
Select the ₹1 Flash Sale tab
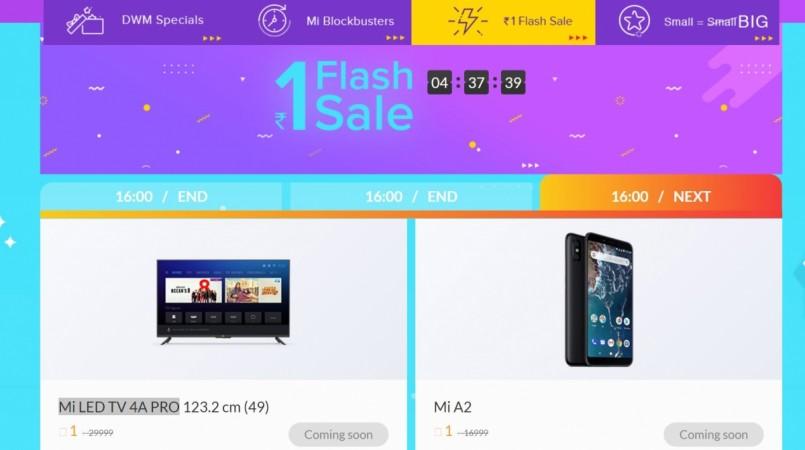tap(503, 22)
